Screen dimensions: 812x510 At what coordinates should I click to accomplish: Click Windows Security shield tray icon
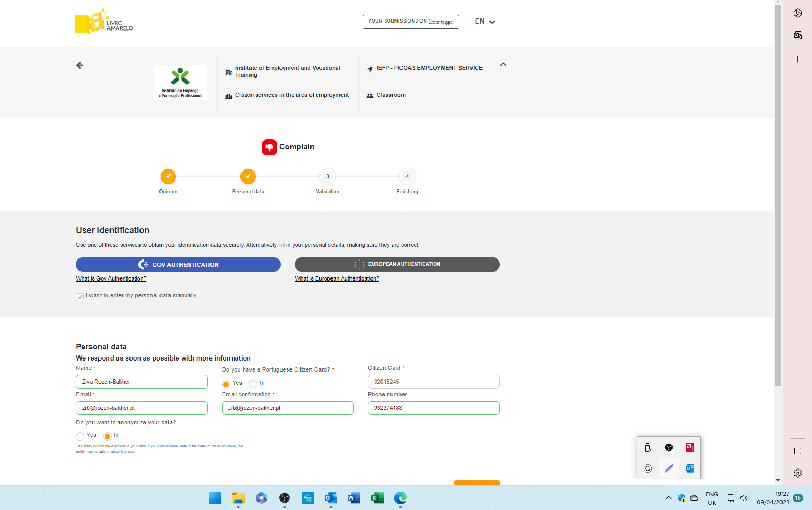pyautogui.click(x=681, y=498)
